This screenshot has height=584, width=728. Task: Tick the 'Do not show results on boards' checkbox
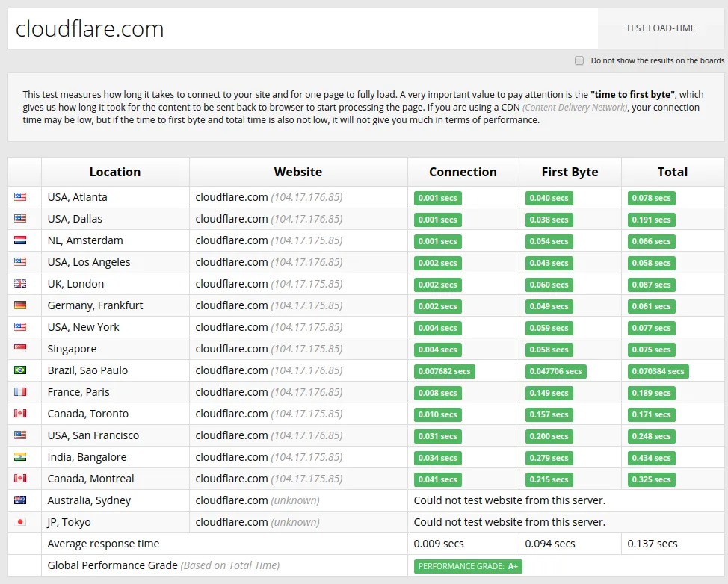(579, 60)
